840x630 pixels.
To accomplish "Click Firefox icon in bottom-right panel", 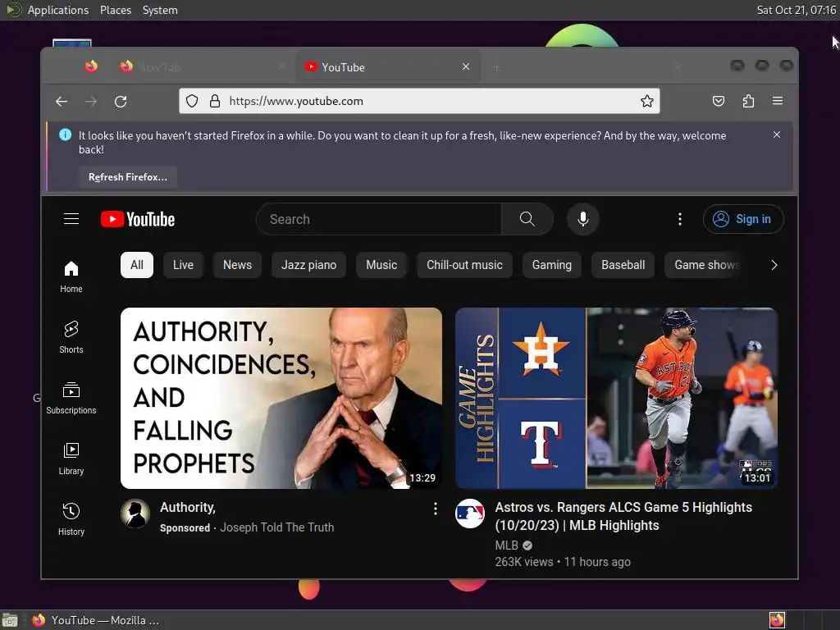I will tap(777, 620).
